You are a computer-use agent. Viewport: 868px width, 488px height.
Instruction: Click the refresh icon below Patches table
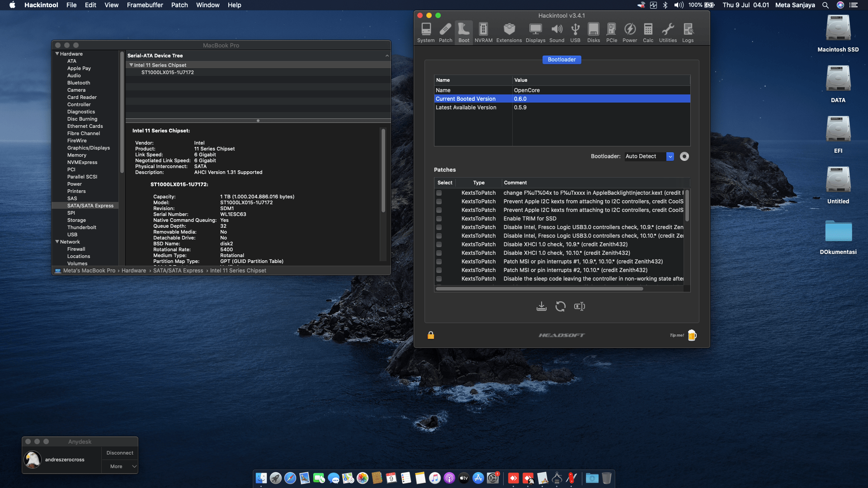tap(560, 306)
